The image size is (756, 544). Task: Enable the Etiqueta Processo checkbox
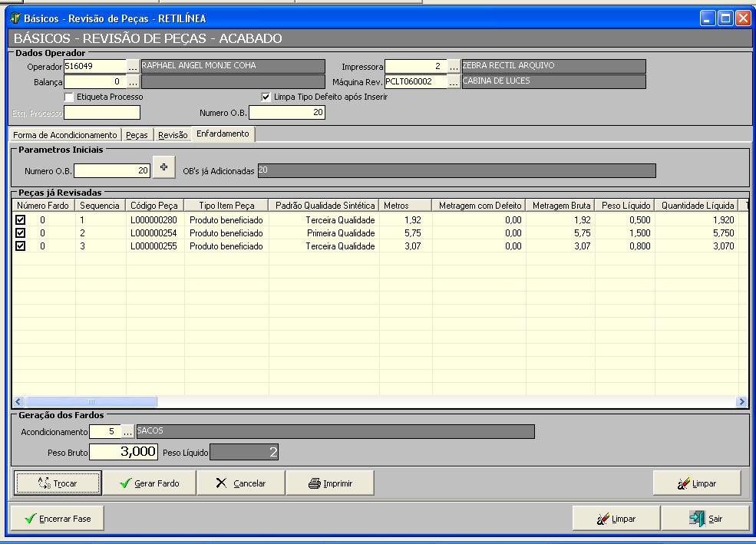69,97
